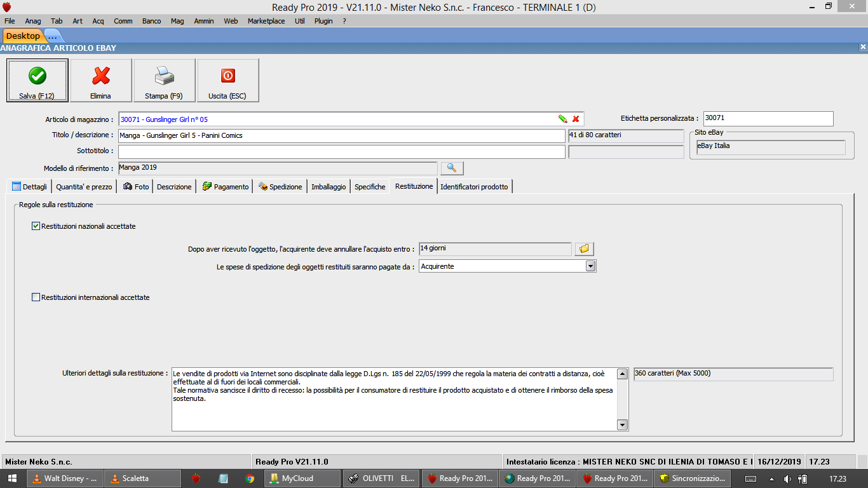Open folder icon next to 14 giorni

coord(585,248)
